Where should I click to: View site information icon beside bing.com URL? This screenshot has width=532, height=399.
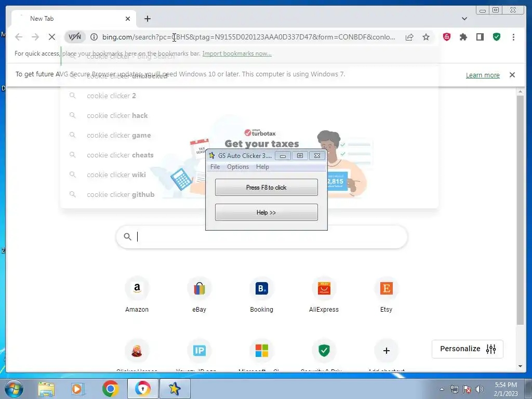tap(94, 37)
